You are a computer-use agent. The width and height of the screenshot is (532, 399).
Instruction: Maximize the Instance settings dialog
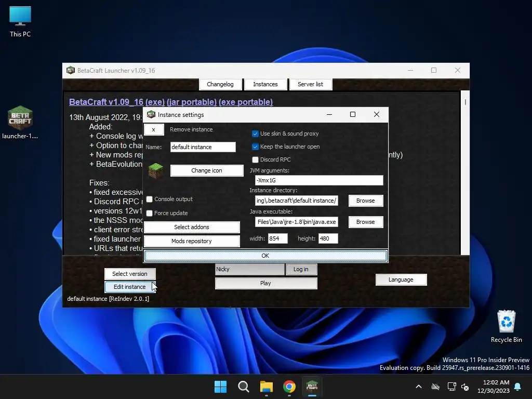click(x=353, y=114)
